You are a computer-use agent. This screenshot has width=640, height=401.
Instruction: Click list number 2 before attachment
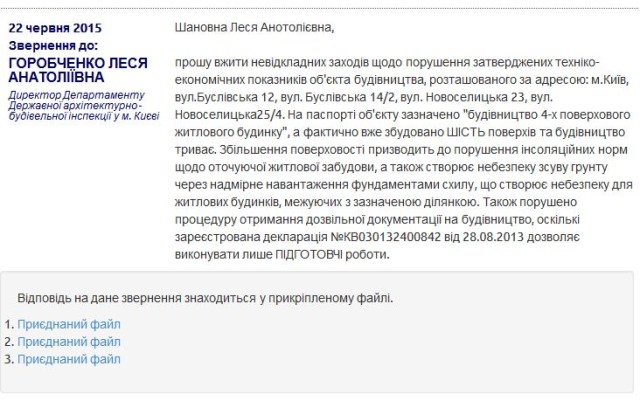8,342
